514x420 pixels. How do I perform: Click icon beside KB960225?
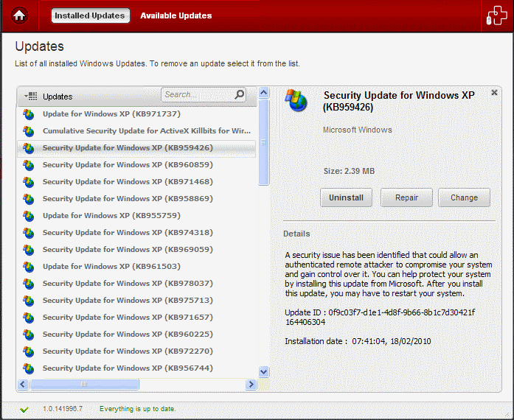(29, 335)
